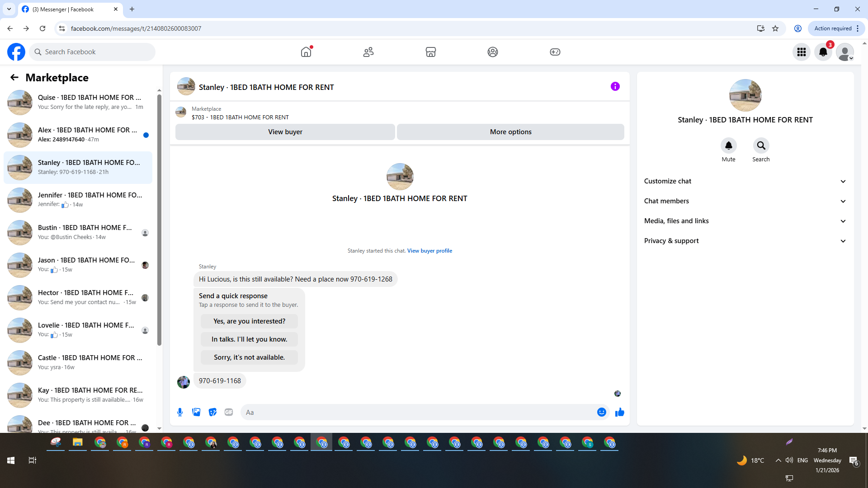Open the Friends tab in top navigation
The width and height of the screenshot is (868, 488).
tap(368, 52)
